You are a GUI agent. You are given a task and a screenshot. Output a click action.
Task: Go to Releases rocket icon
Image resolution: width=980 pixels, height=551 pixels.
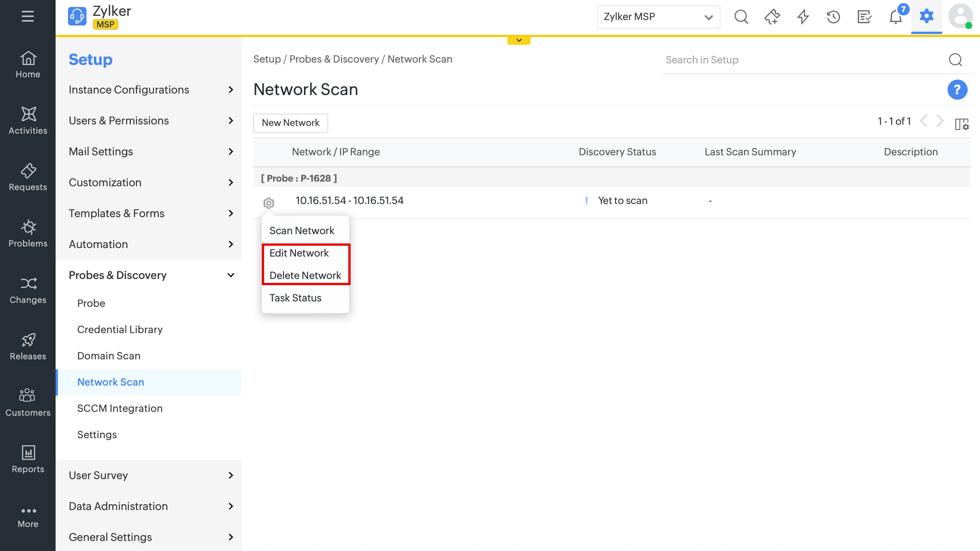click(28, 346)
